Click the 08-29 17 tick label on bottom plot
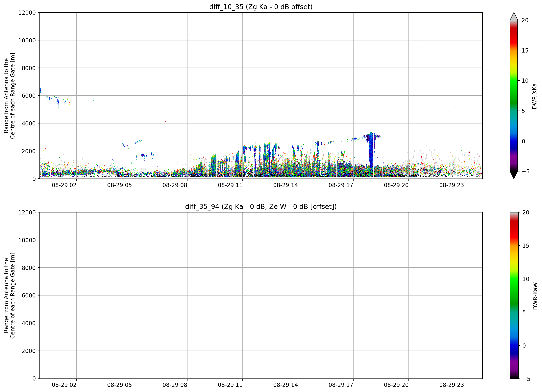The width and height of the screenshot is (542, 392). click(341, 385)
